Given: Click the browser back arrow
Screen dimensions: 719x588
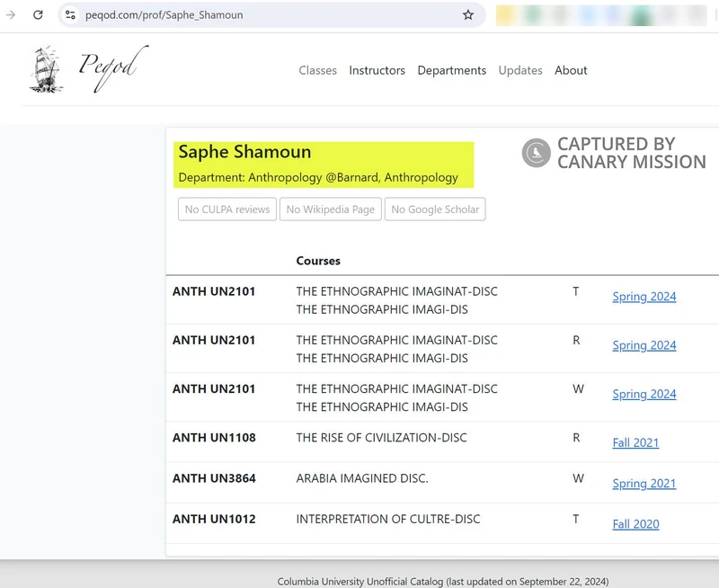Looking at the screenshot, I should pyautogui.click(x=11, y=13).
